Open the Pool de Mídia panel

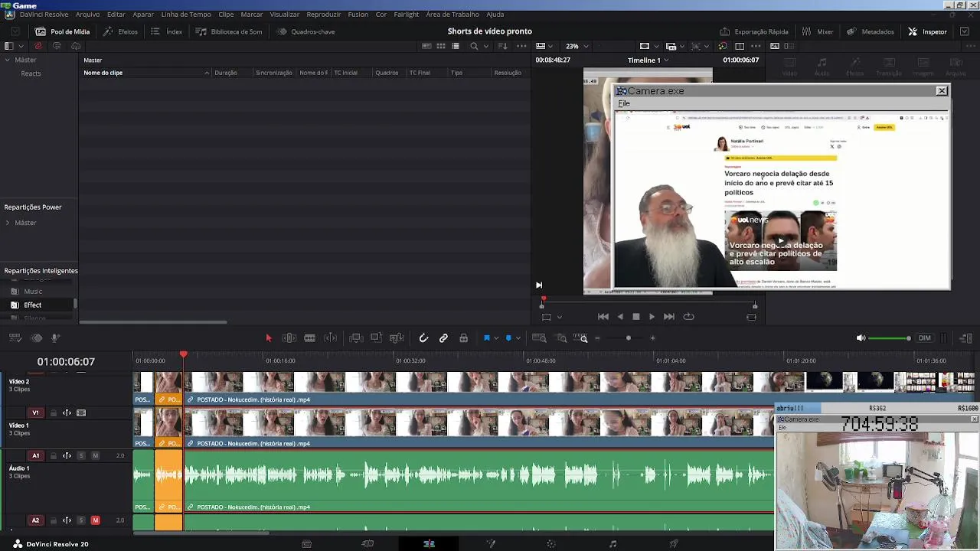click(62, 31)
